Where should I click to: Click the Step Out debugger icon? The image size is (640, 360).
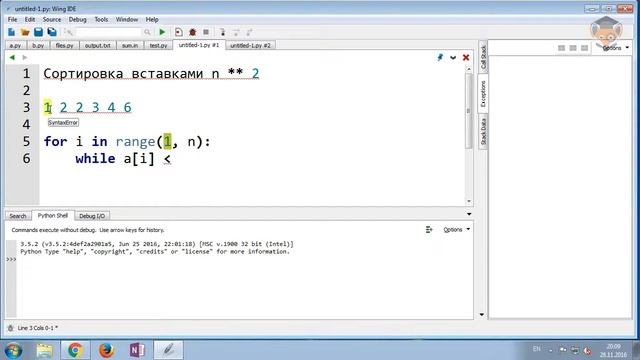point(249,32)
